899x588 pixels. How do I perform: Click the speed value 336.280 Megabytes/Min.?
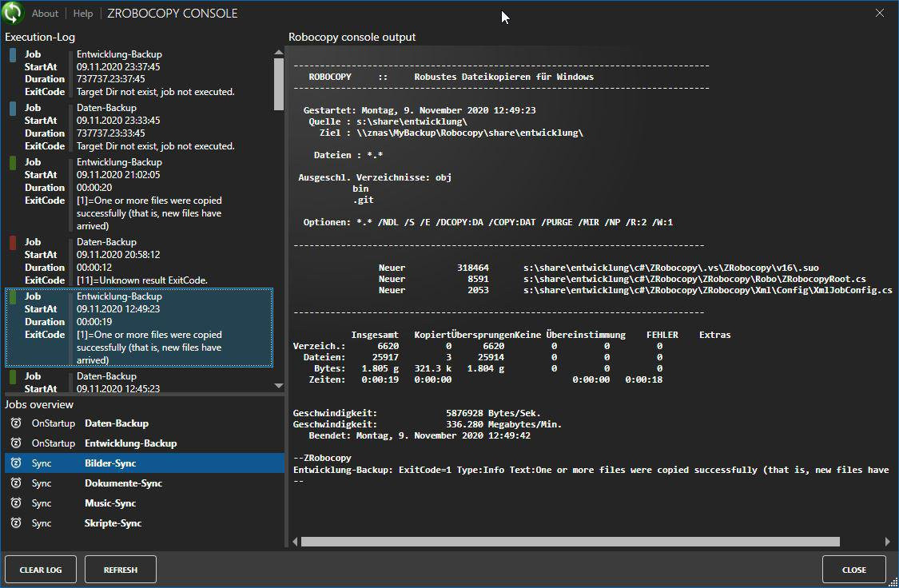(x=504, y=425)
